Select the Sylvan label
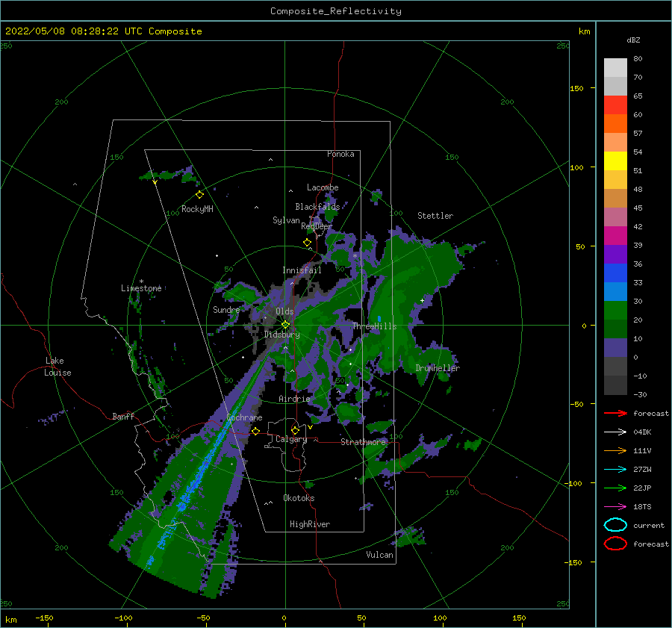This screenshot has width=672, height=628. pyautogui.click(x=286, y=220)
